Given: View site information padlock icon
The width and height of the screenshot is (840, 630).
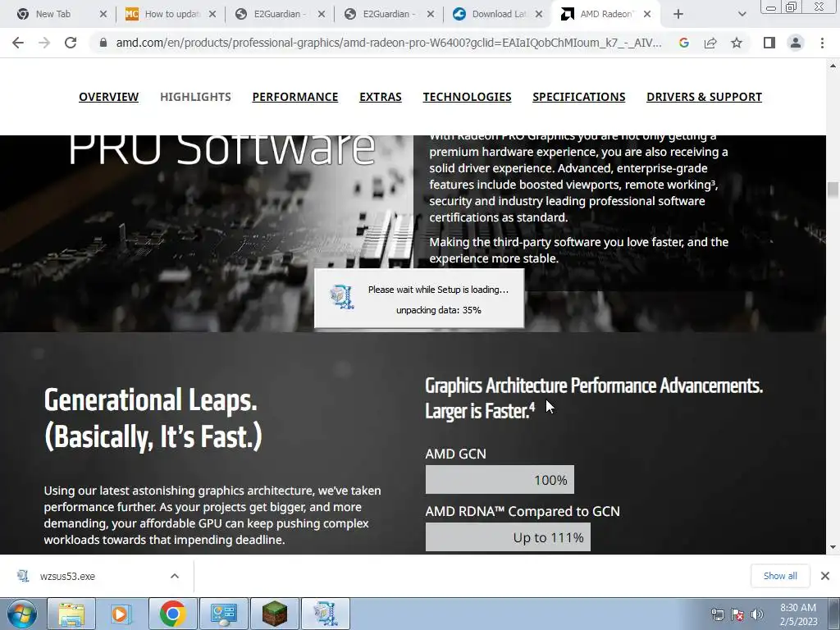Looking at the screenshot, I should (x=103, y=43).
